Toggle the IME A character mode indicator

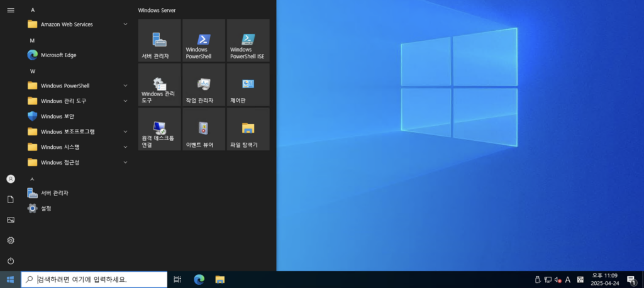pos(568,280)
